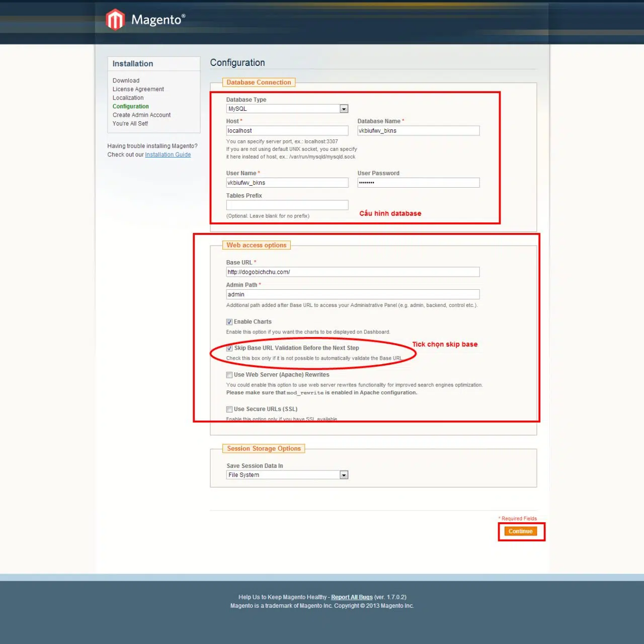Uncheck Skip Base URL Validation checkbox

[x=229, y=348]
